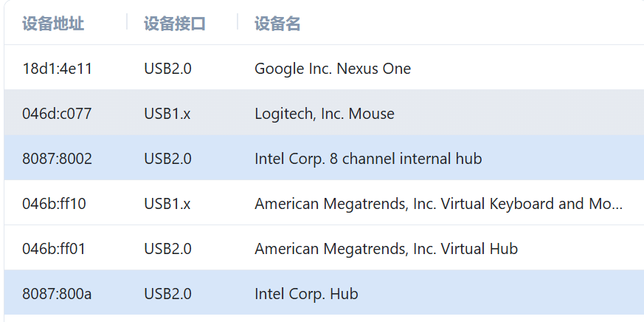This screenshot has height=322, width=644.
Task: Click device address 046b:ff01
Action: (54, 249)
